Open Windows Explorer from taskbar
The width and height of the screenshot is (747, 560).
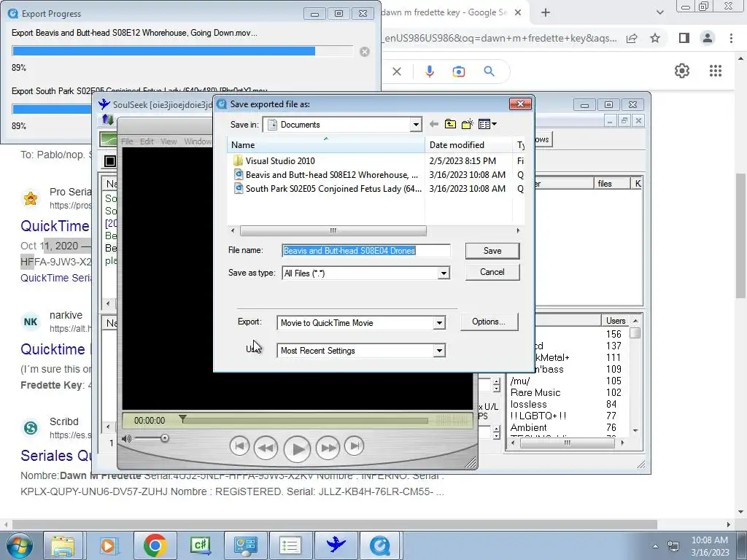pos(63,545)
